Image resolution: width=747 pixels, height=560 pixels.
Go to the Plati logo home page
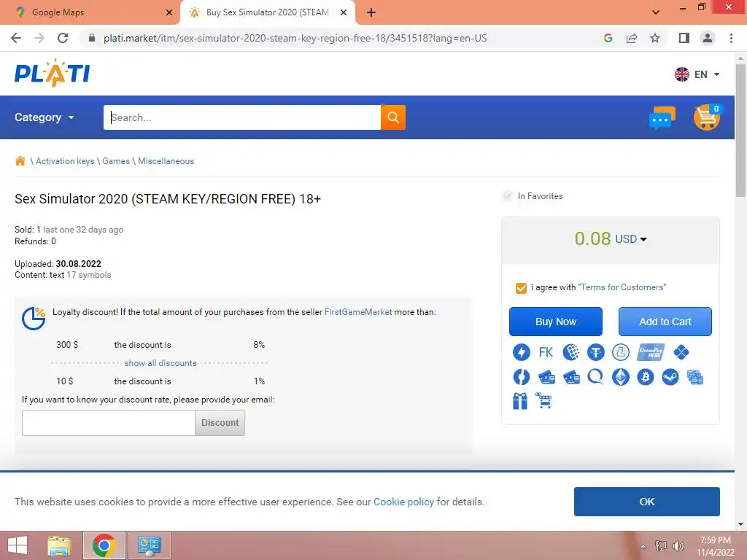[52, 74]
